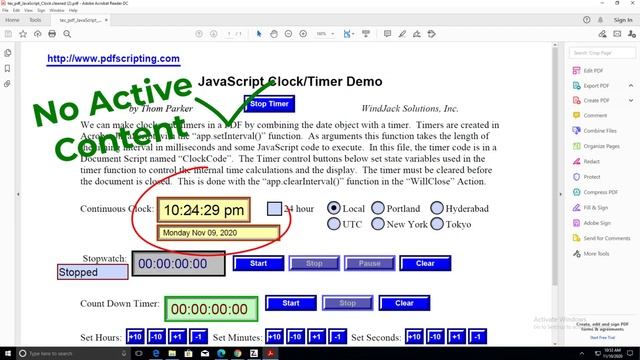The height and width of the screenshot is (360, 640).
Task: Open the Bookmarks panel icon
Action: click(7, 69)
